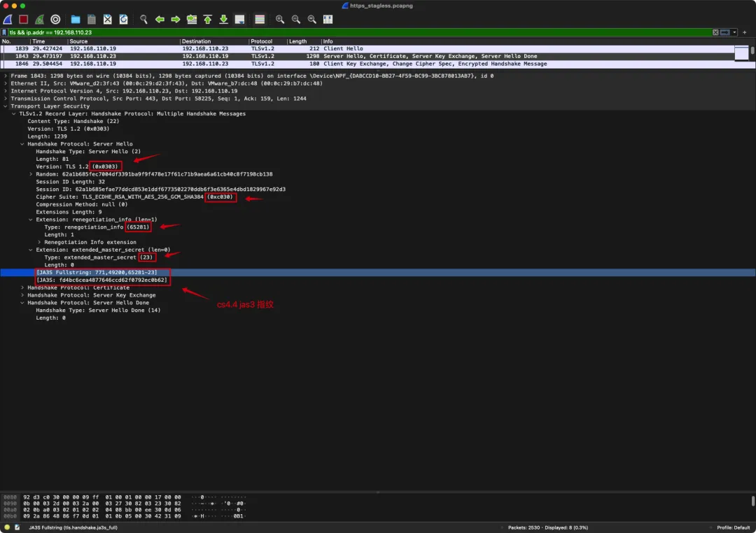Expand Internet Protocol Version 4 node
This screenshot has height=533, width=756.
[x=6, y=91]
